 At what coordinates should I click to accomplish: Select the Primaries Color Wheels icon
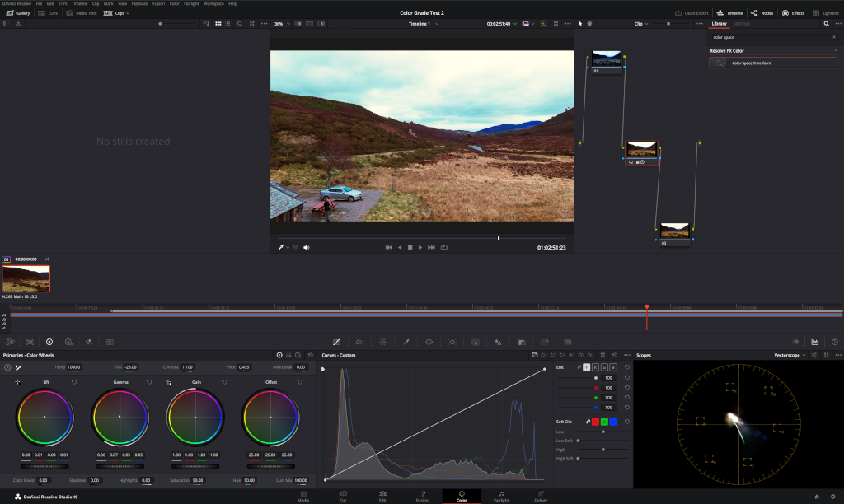tap(49, 342)
